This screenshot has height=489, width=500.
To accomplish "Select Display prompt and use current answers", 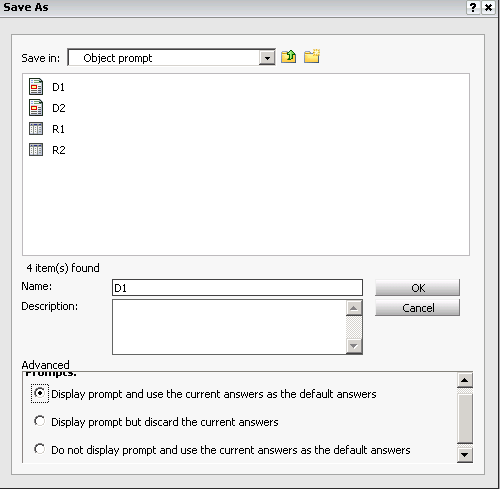I will (x=40, y=393).
